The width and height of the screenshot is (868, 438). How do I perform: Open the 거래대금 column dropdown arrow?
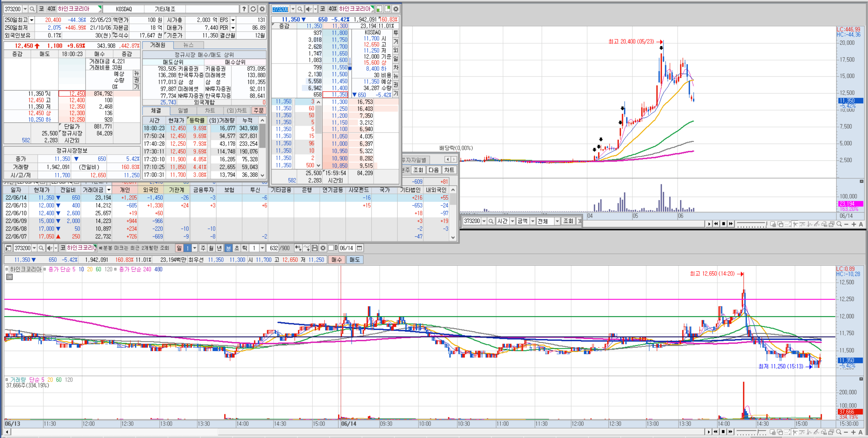(109, 190)
